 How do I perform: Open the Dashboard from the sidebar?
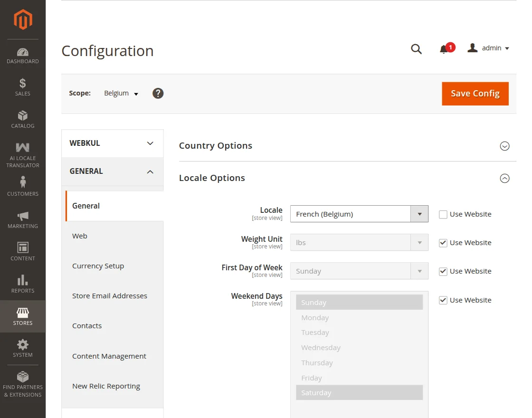tap(23, 56)
